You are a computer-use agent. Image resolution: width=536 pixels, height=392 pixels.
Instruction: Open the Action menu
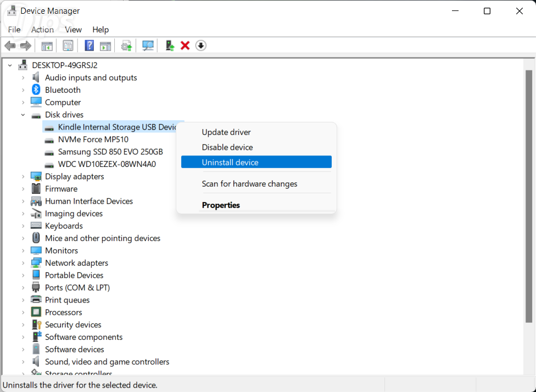click(42, 30)
